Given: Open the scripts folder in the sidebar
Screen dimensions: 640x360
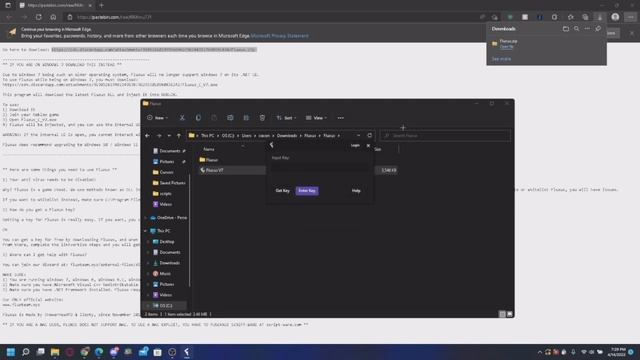Looking at the screenshot, I should 162,193.
